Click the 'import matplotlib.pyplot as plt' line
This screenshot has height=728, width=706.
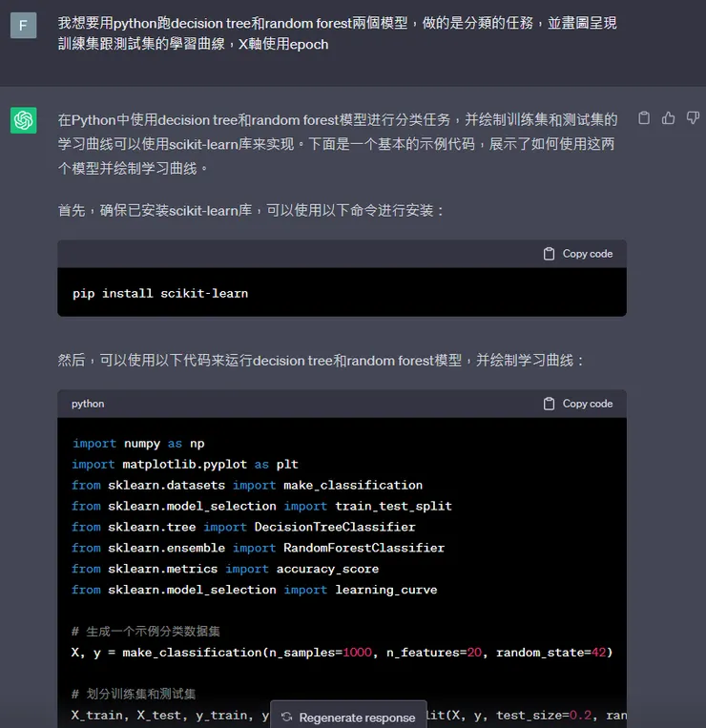[185, 465]
